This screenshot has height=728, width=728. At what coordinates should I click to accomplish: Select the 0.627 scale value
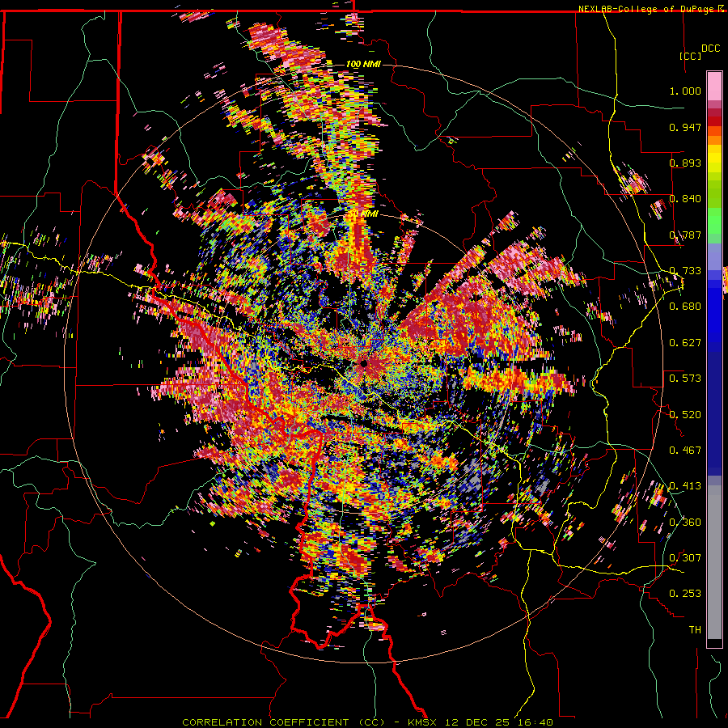pyautogui.click(x=685, y=343)
